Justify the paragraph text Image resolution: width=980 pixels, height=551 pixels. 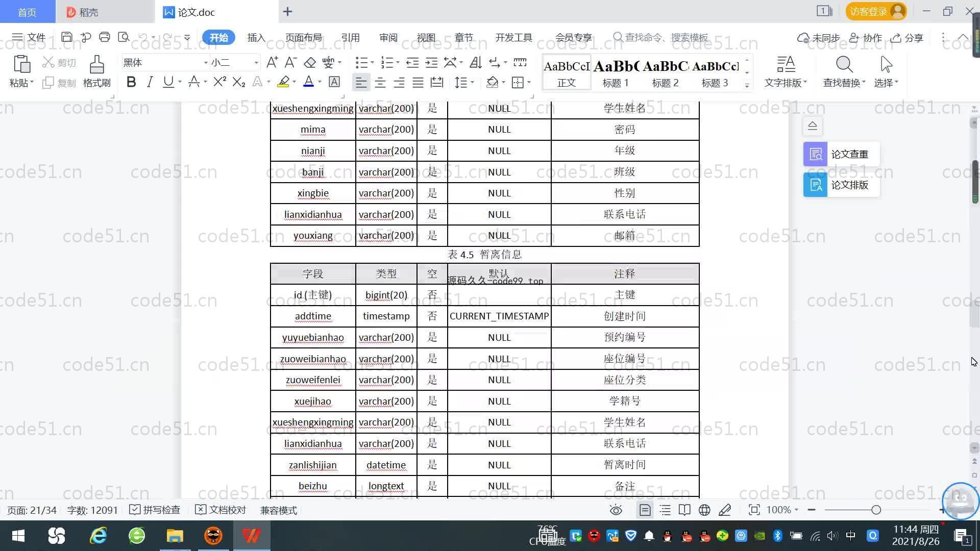tap(418, 82)
